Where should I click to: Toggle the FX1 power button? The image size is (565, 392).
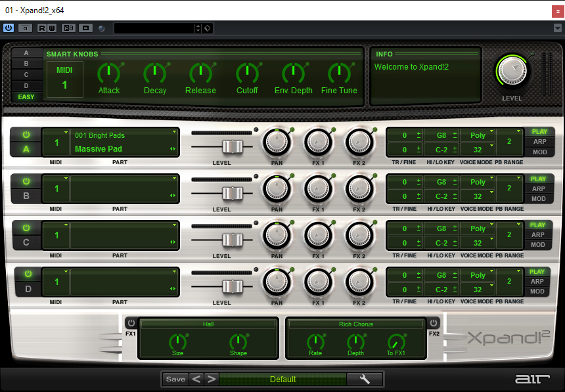[x=131, y=323]
